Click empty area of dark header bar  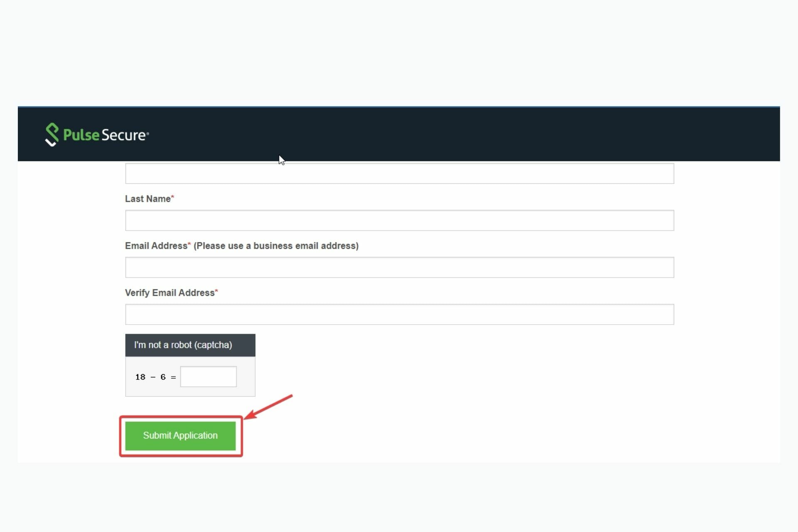pos(457,134)
